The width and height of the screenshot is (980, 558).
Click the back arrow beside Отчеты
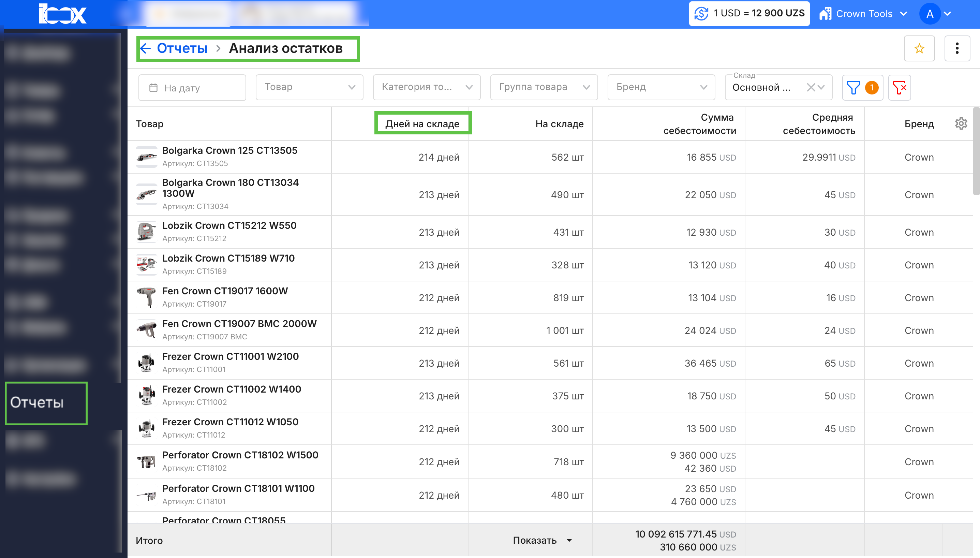[x=146, y=49]
